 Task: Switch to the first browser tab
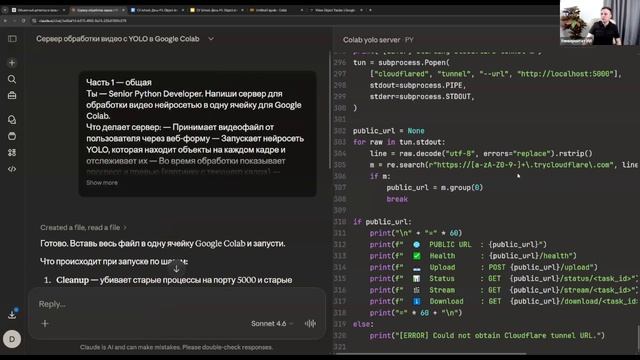click(x=38, y=10)
